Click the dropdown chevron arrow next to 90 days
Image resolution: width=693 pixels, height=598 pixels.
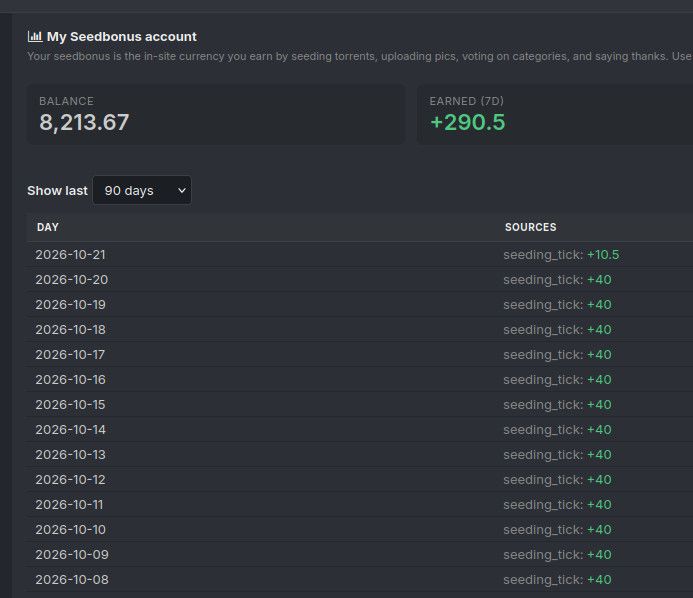[x=182, y=190]
